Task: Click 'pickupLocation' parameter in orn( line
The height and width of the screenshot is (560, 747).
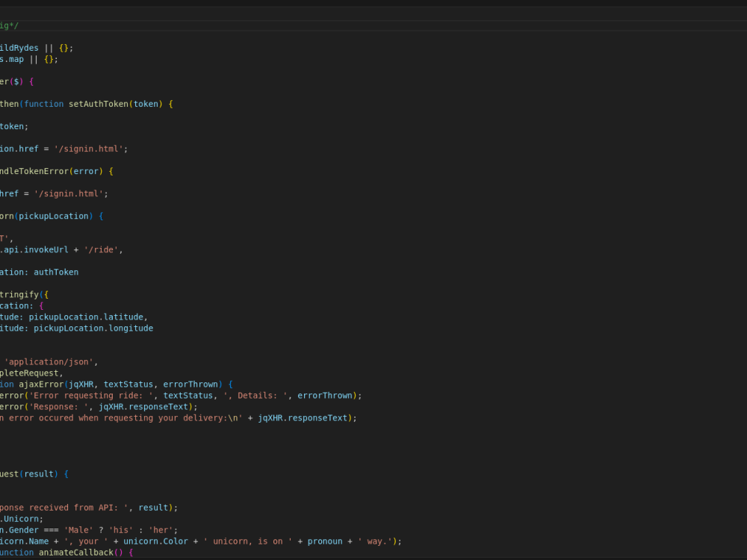Action: coord(53,216)
